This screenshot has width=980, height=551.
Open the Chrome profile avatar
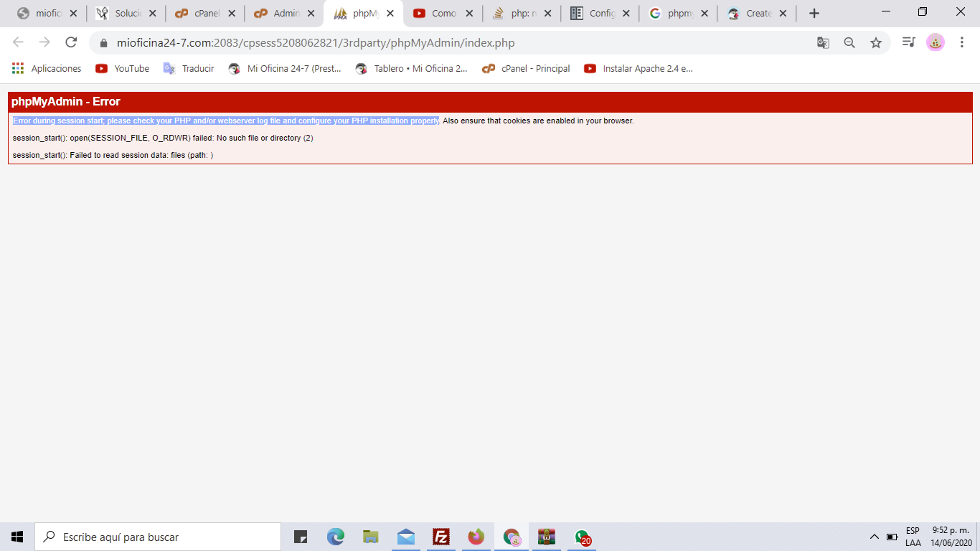(936, 42)
